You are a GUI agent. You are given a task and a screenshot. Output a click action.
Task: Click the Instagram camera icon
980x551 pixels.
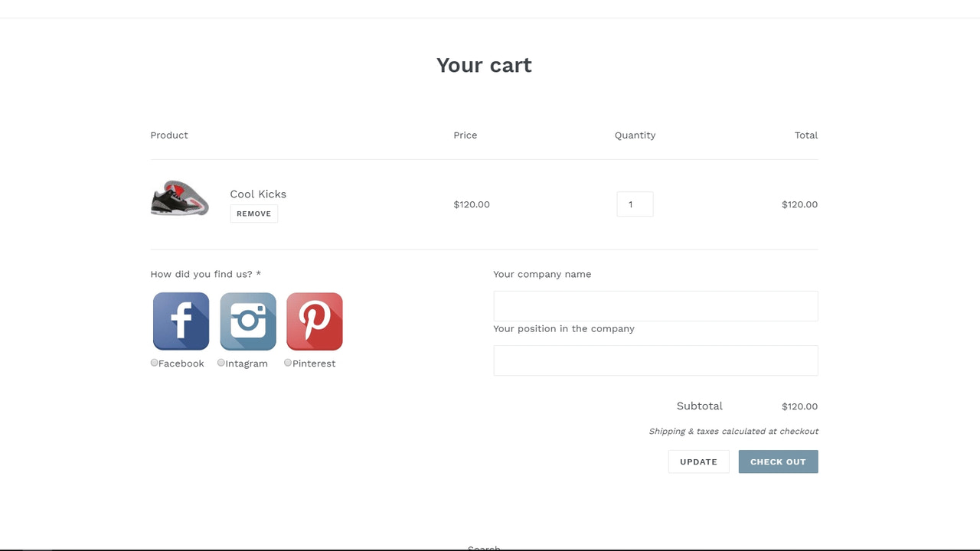click(248, 321)
